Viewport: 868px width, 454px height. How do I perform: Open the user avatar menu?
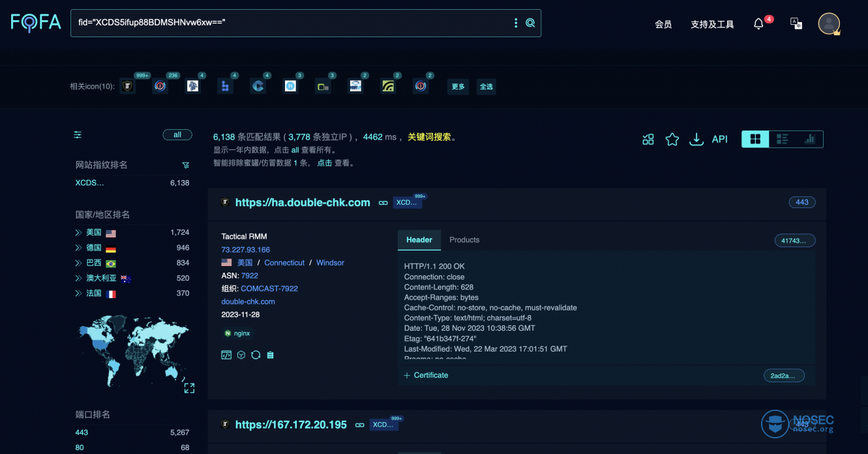click(x=829, y=23)
